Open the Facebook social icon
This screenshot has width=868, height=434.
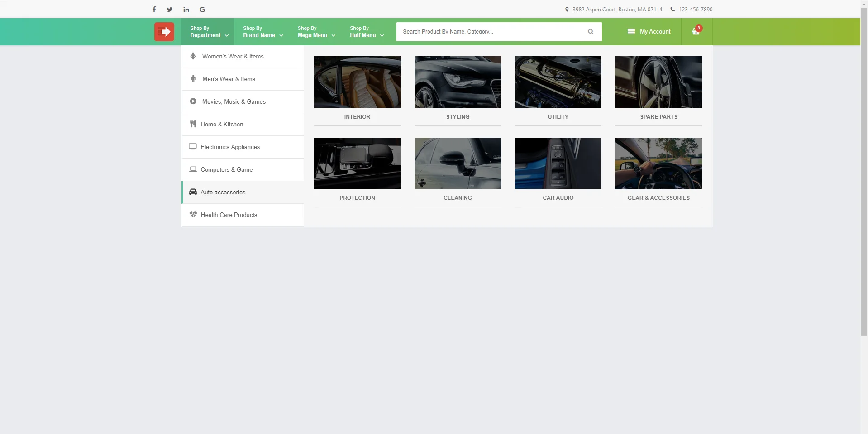click(154, 10)
